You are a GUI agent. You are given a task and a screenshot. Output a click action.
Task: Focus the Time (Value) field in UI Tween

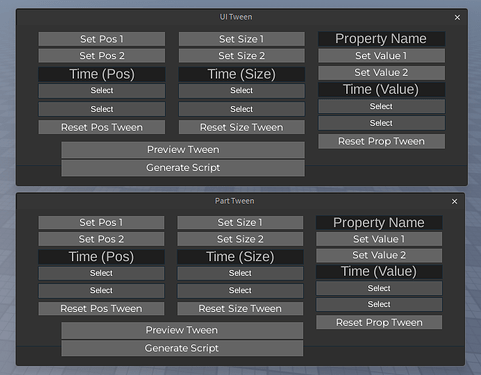[x=381, y=89]
